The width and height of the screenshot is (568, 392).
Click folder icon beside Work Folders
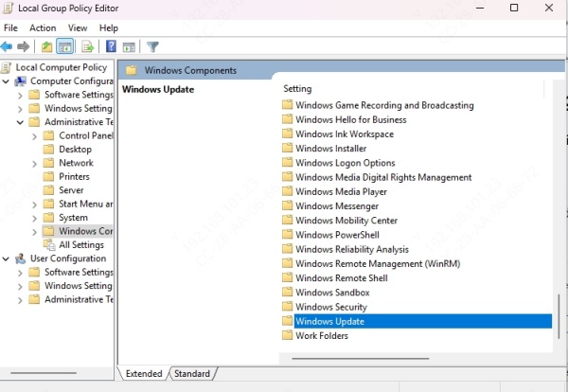coord(287,335)
